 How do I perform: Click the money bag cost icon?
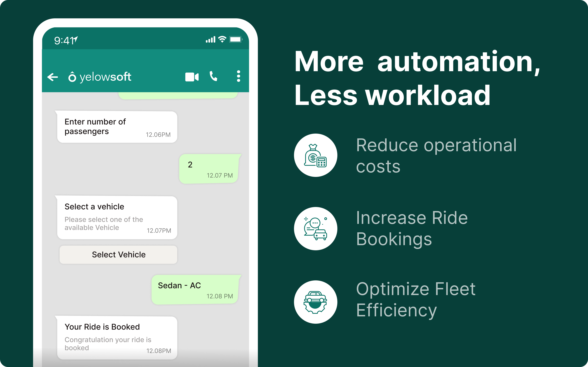click(x=315, y=155)
